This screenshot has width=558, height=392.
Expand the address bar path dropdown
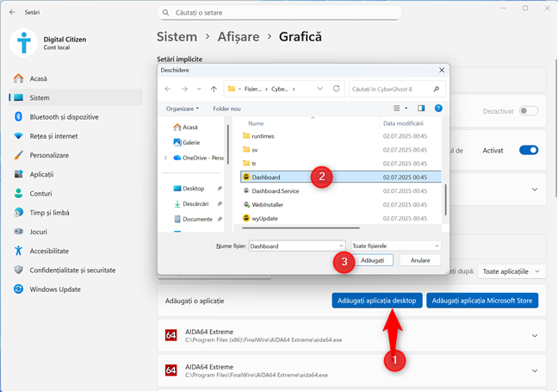coord(320,89)
